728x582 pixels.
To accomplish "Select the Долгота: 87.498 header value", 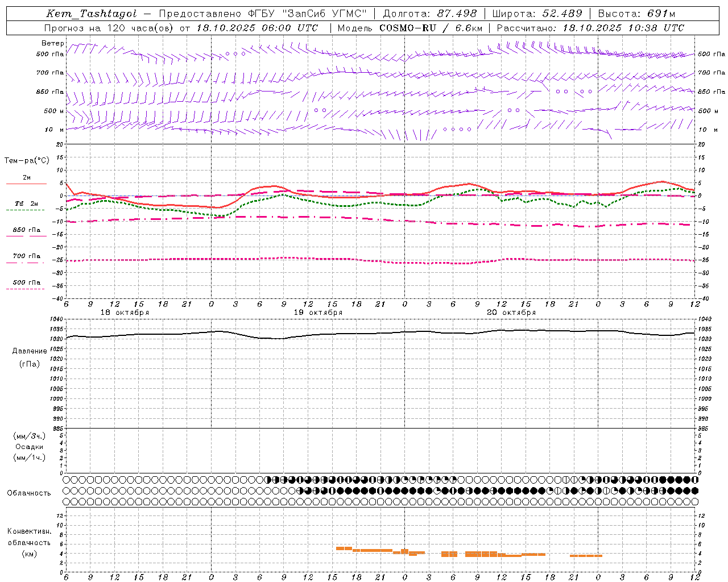I will (x=430, y=14).
